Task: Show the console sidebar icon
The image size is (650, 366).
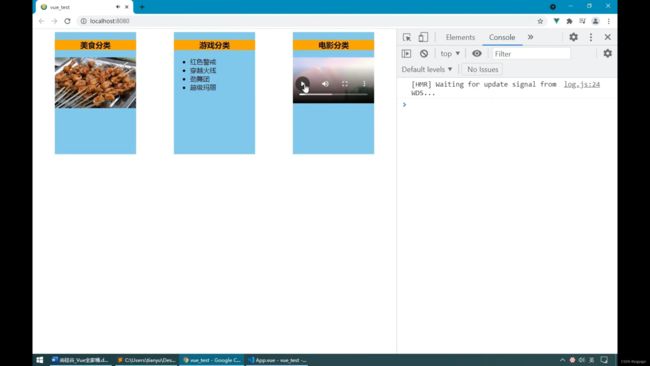Action: tap(407, 53)
